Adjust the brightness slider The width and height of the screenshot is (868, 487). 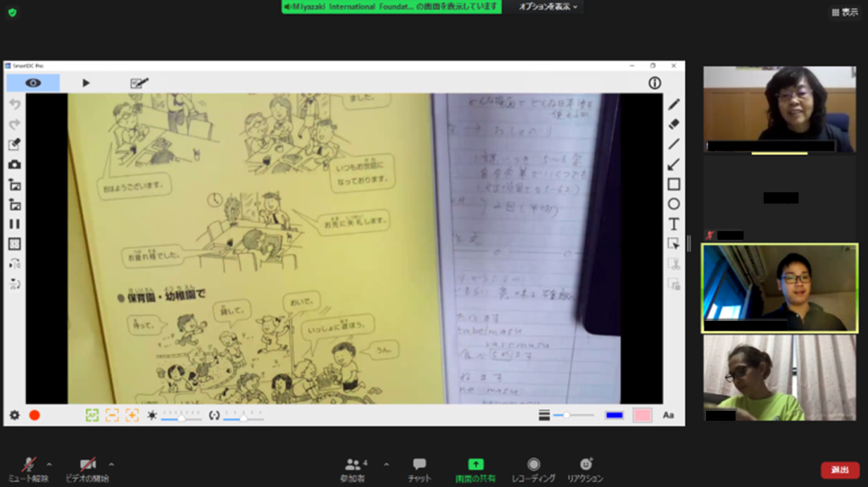coord(181,417)
